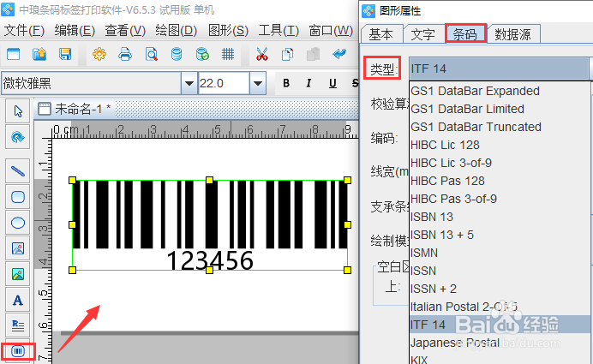Open the barcode type combo box
The width and height of the screenshot is (593, 364).
(x=500, y=69)
